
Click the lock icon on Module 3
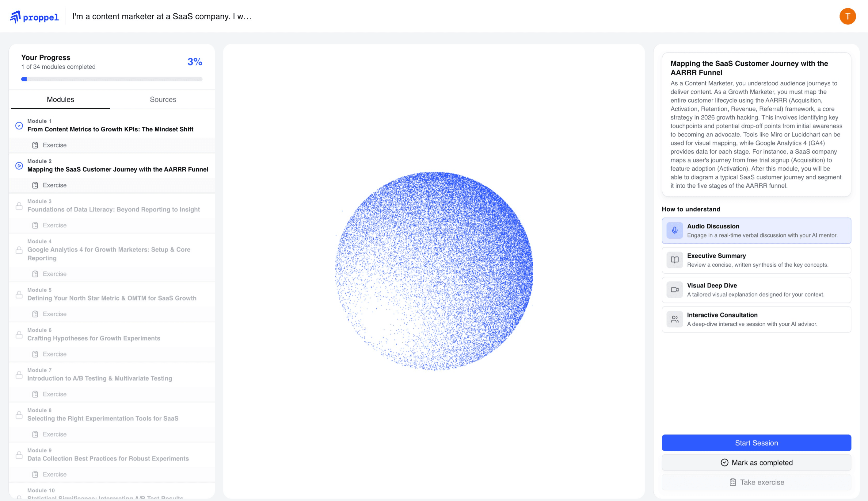[19, 206]
